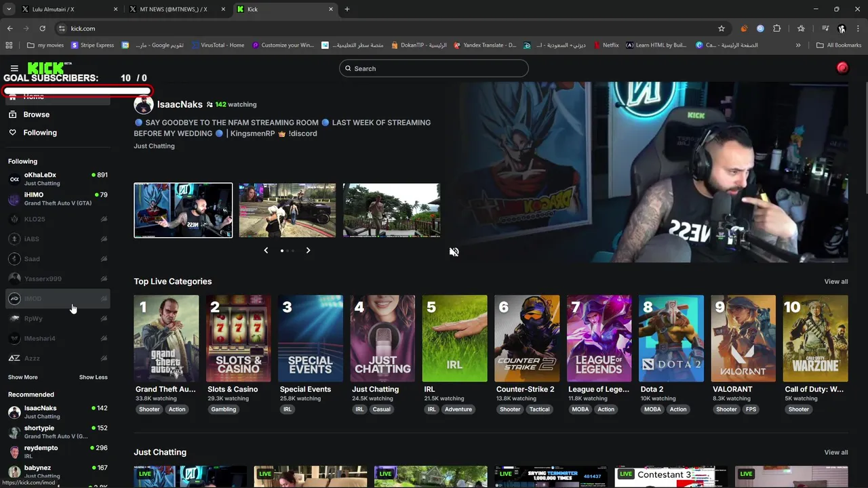Viewport: 868px width, 488px height.
Task: Show more bookmarks chevron
Action: pyautogui.click(x=798, y=45)
